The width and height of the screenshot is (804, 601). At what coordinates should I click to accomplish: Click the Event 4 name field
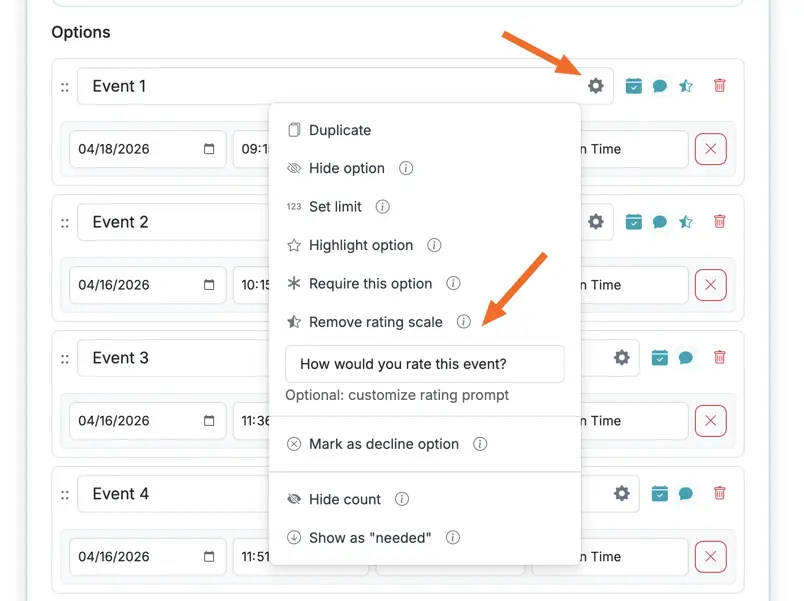pos(173,494)
